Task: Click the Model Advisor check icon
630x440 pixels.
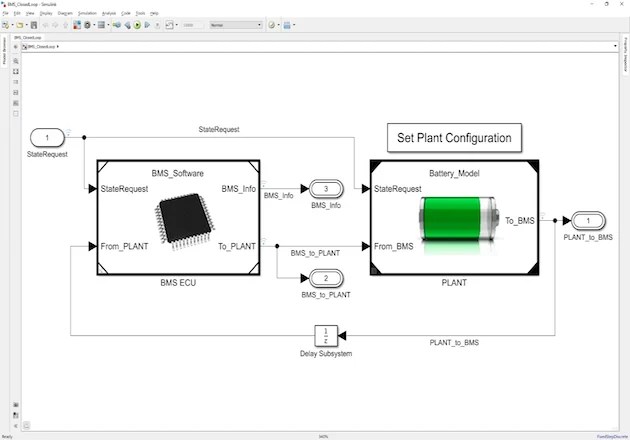Action: (272, 25)
